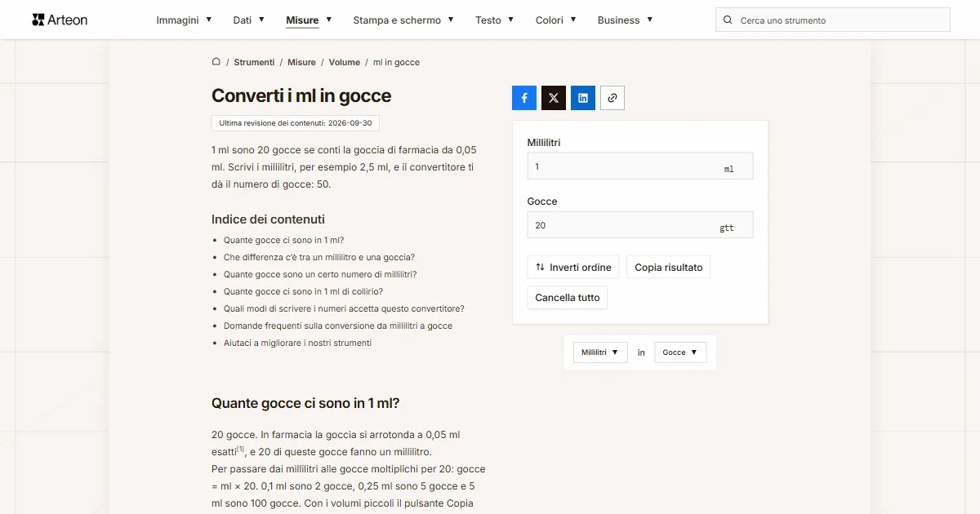
Task: Click Copia risultato button
Action: (669, 268)
